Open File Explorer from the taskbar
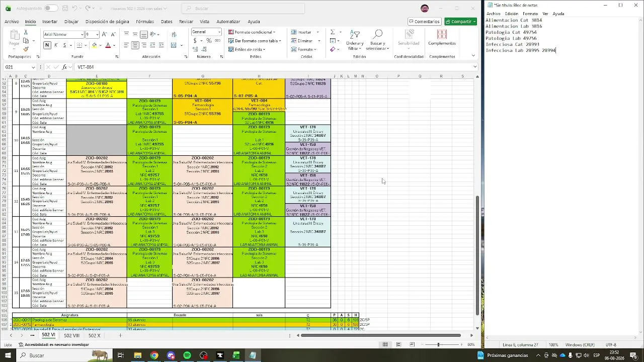The height and width of the screenshot is (362, 644). (137, 355)
